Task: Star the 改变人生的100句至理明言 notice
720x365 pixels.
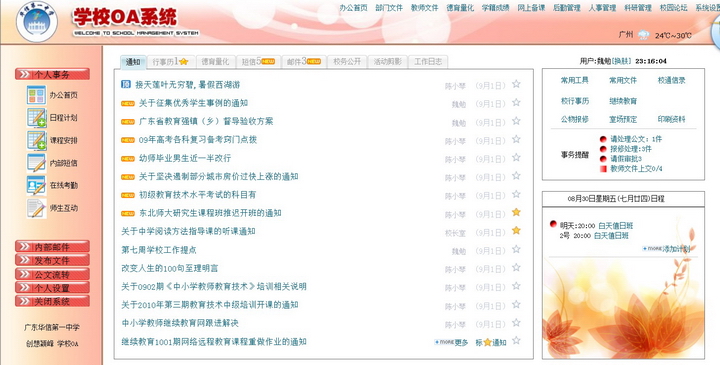Action: 516,267
